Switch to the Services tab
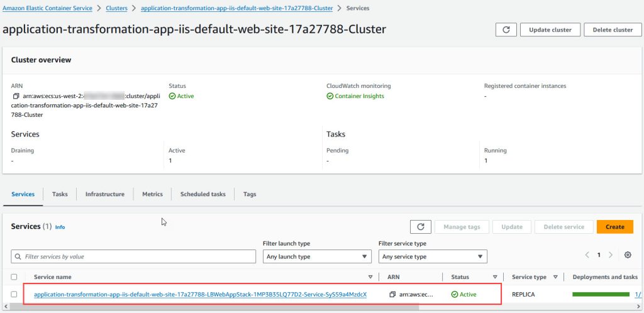This screenshot has width=644, height=313. [x=23, y=194]
